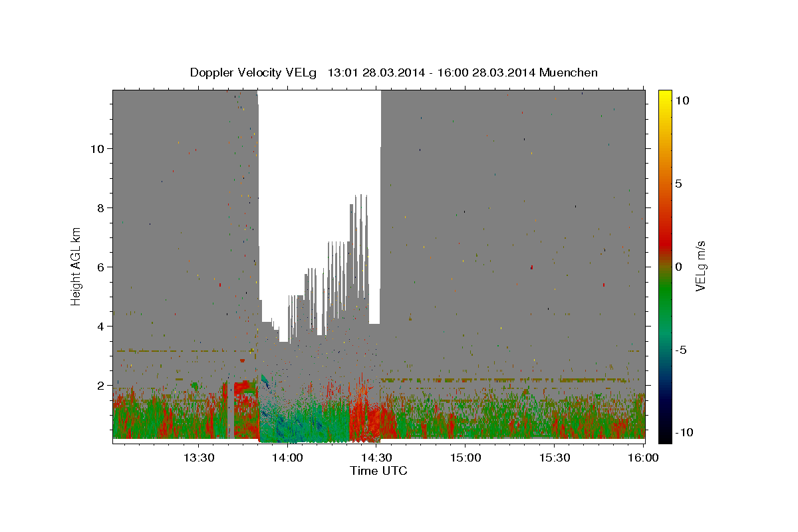Click the colorbar value -5 label
This screenshot has height=532, width=798.
click(x=681, y=350)
